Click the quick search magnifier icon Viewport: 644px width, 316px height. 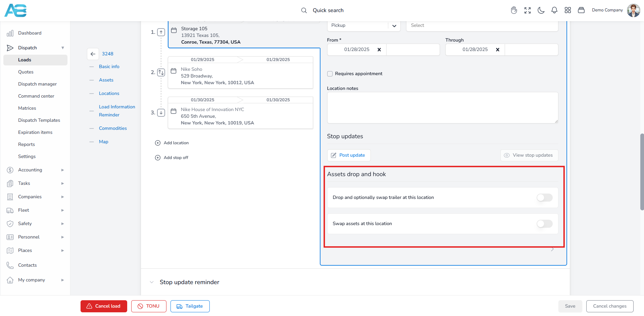coord(304,10)
